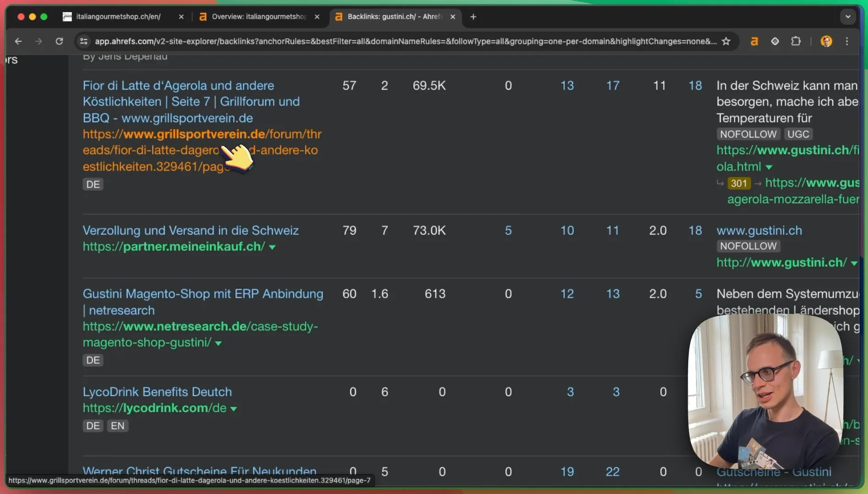Go back with the browser back arrow
Image resolution: width=868 pixels, height=494 pixels.
click(x=18, y=41)
